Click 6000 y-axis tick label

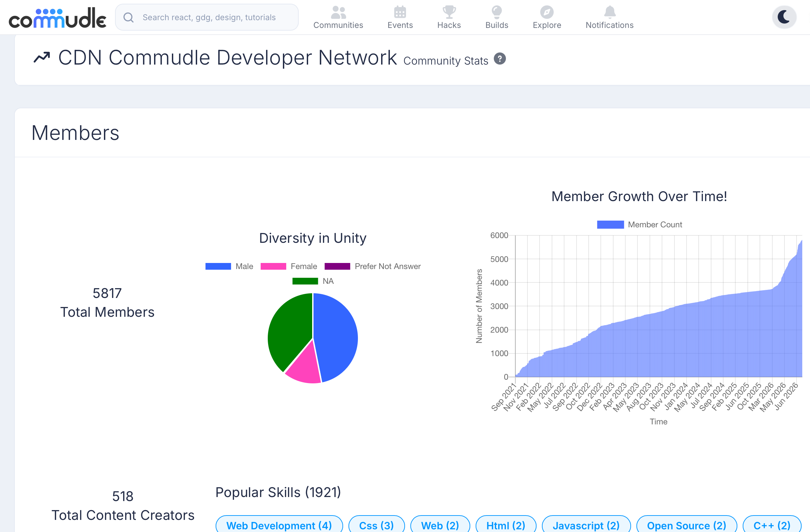(x=499, y=235)
